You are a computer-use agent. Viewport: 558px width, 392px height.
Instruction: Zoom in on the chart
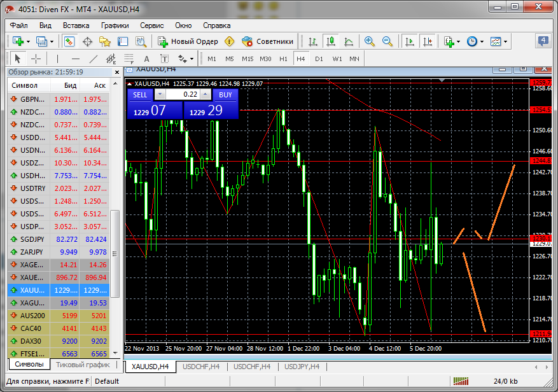click(x=370, y=41)
